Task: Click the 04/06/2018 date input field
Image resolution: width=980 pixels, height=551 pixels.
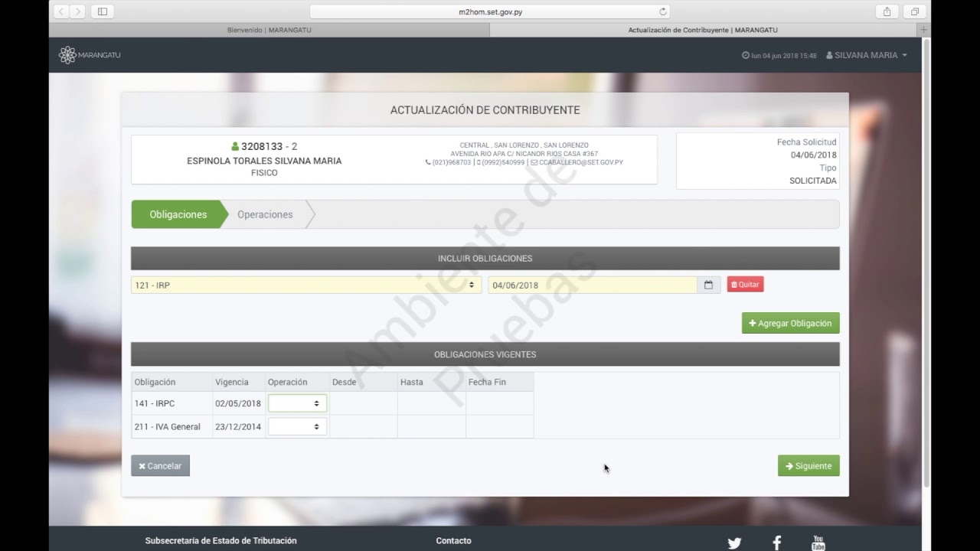Action: 592,285
